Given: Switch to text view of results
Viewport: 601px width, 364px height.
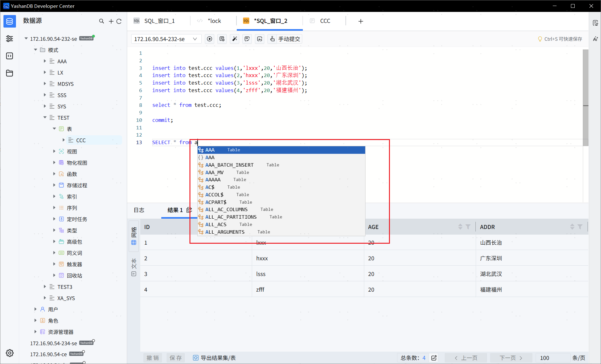Looking at the screenshot, I should (x=134, y=267).
